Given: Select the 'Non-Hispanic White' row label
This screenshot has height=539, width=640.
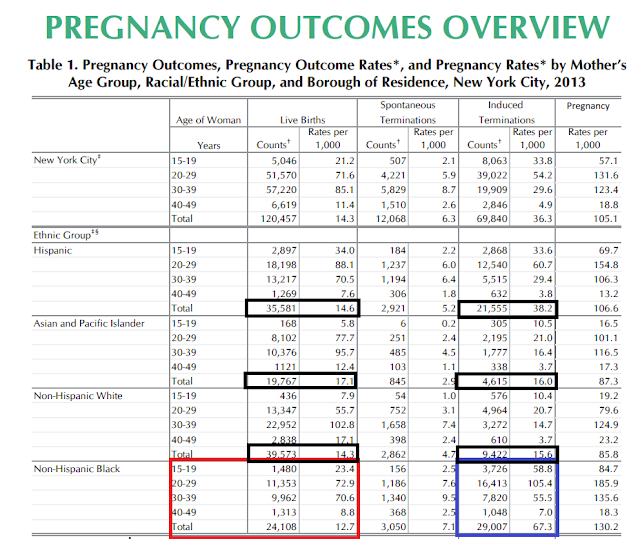Looking at the screenshot, I should pos(78,396).
